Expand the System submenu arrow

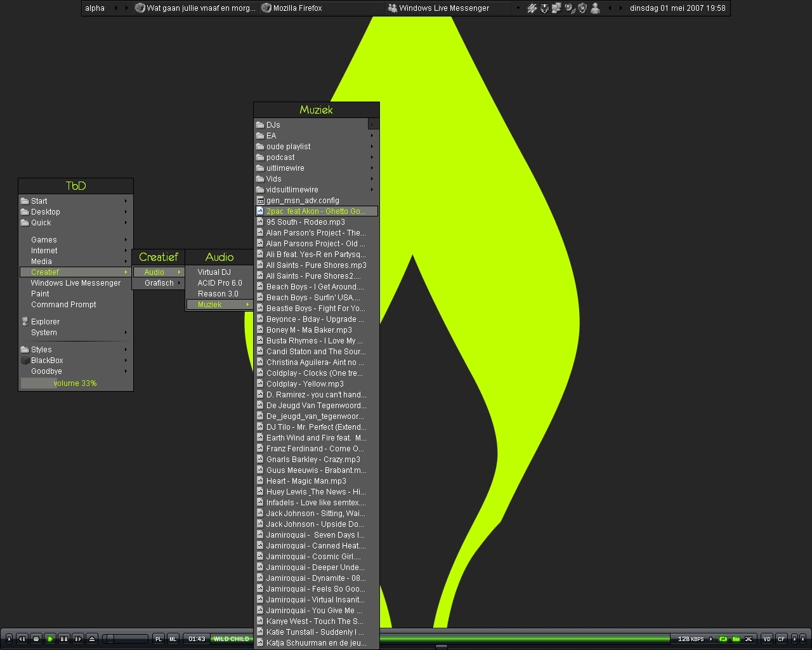tap(126, 333)
